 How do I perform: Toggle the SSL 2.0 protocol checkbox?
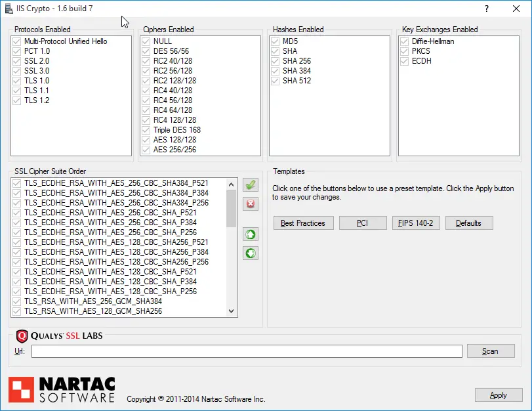tap(17, 61)
